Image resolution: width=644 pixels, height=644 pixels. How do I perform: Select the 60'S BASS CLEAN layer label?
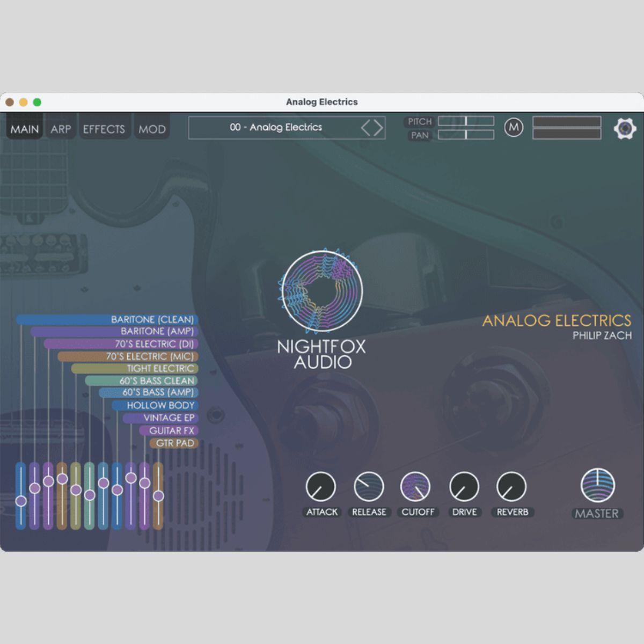point(142,380)
